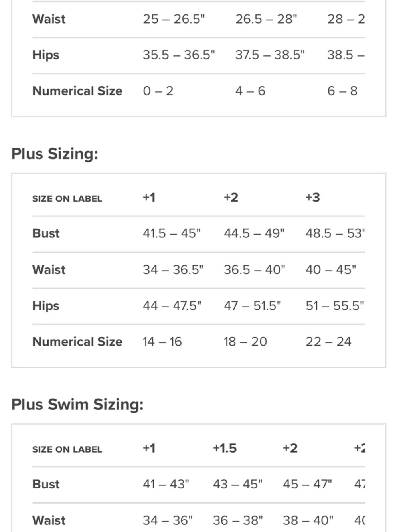Image resolution: width=399 pixels, height=532 pixels.
Task: Click Numerical Size 18 – 20
Action: [245, 342]
